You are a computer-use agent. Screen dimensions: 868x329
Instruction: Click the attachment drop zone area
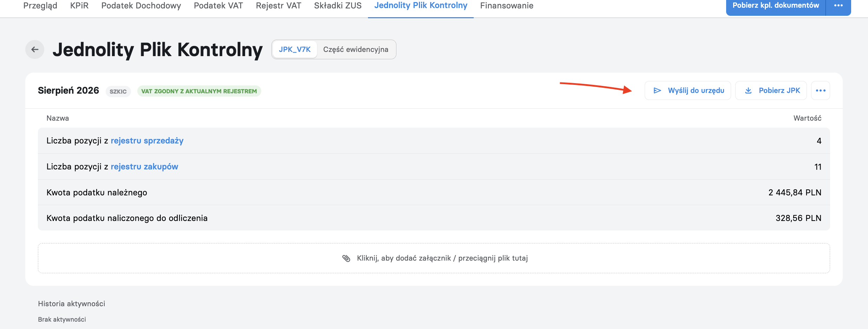tap(434, 258)
